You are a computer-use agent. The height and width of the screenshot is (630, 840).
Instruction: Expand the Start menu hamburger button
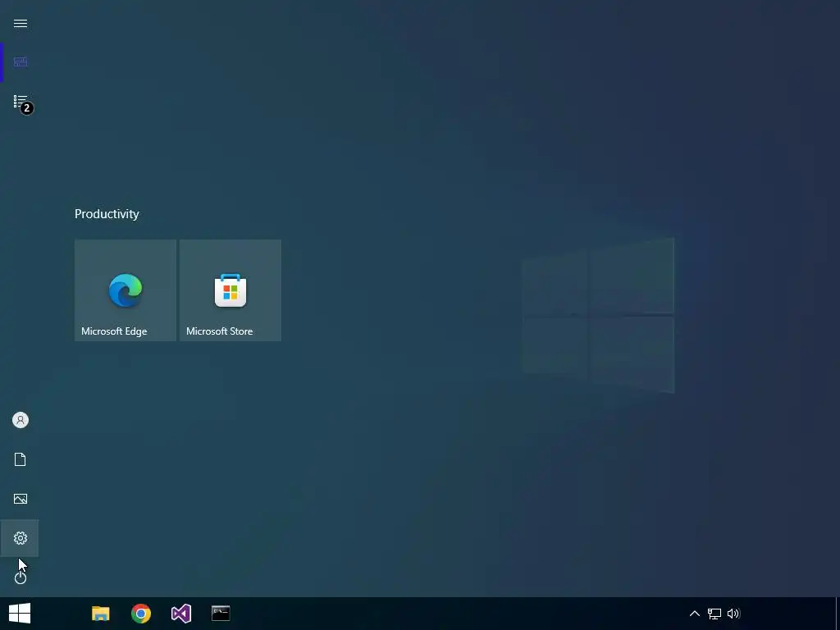[x=21, y=24]
